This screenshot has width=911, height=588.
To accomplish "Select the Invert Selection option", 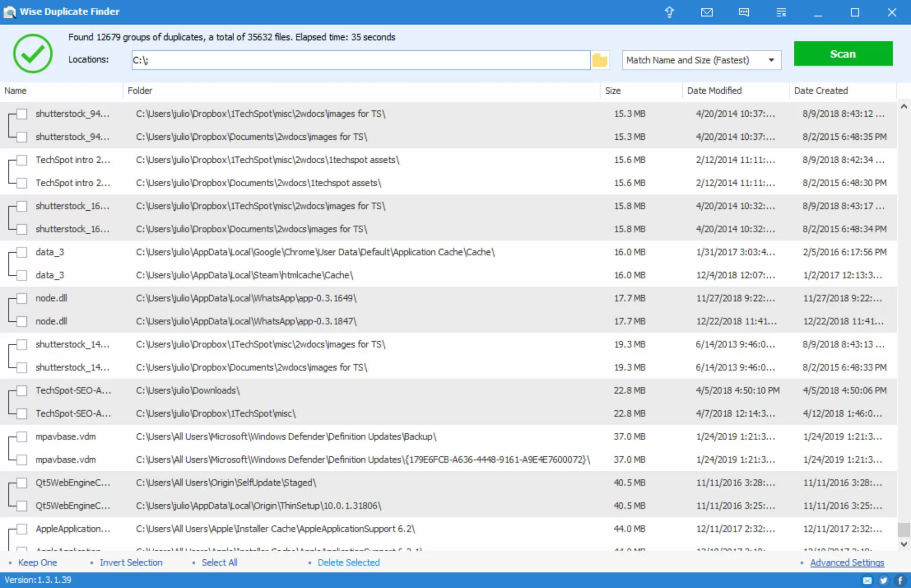I will click(x=130, y=562).
